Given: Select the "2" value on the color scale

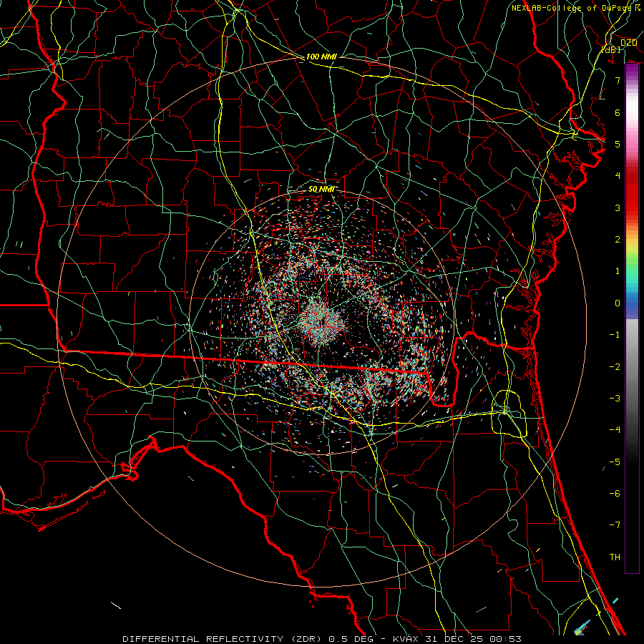Looking at the screenshot, I should click(618, 240).
